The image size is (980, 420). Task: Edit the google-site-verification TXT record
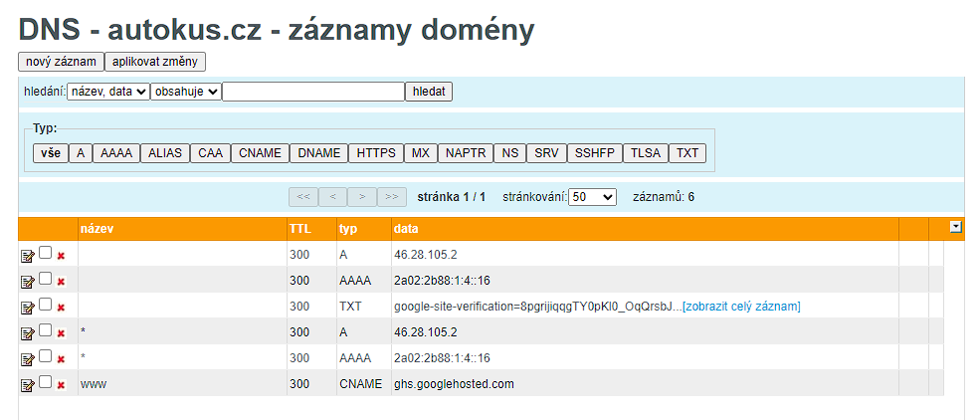click(x=27, y=308)
